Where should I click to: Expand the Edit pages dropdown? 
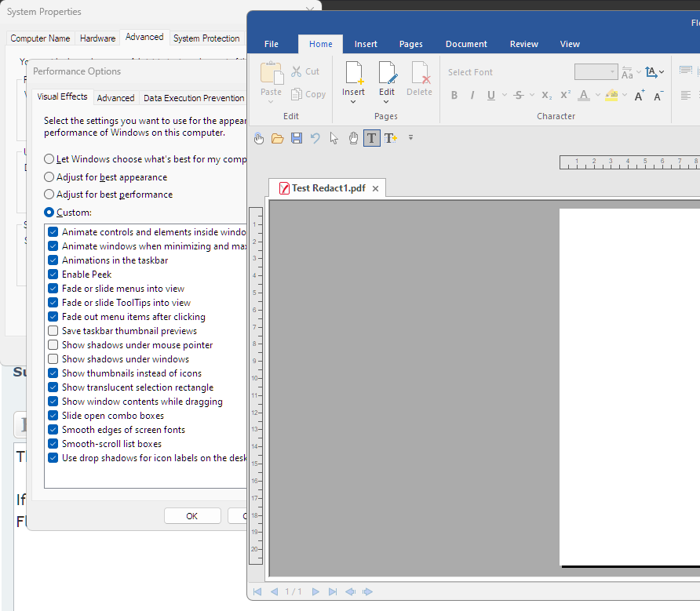point(387,102)
